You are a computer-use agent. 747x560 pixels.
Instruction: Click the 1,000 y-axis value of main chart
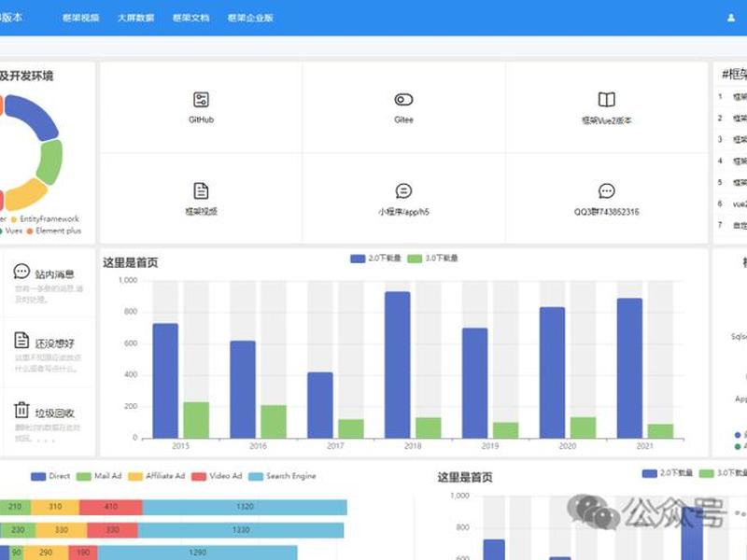[x=128, y=280]
